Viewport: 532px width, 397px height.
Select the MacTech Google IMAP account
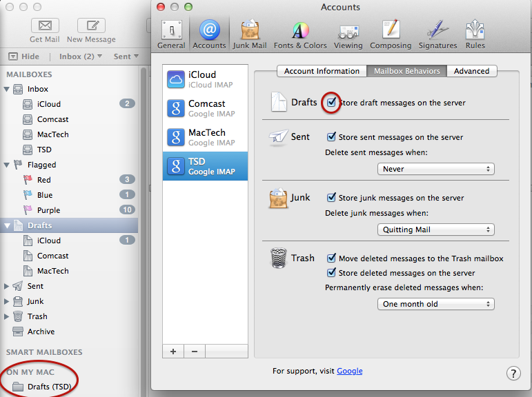pos(205,137)
